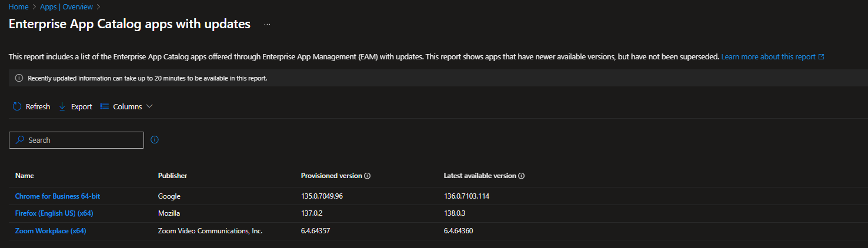Click the Export download arrow icon
Screen dimensions: 868x248
pos(62,106)
